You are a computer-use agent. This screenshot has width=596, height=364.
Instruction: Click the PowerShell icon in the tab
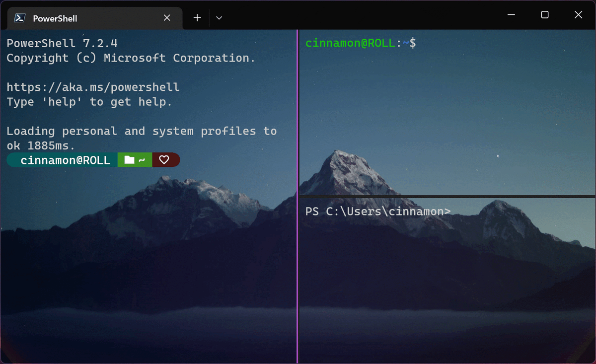coord(20,18)
